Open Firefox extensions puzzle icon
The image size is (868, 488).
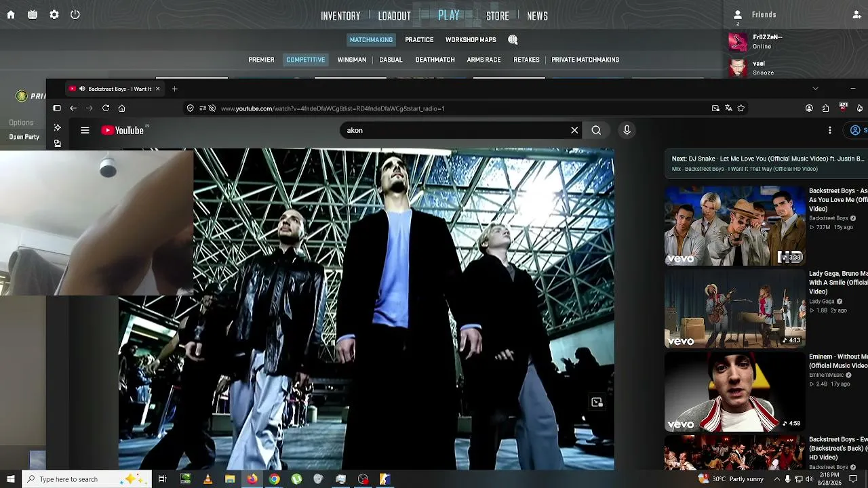point(825,108)
